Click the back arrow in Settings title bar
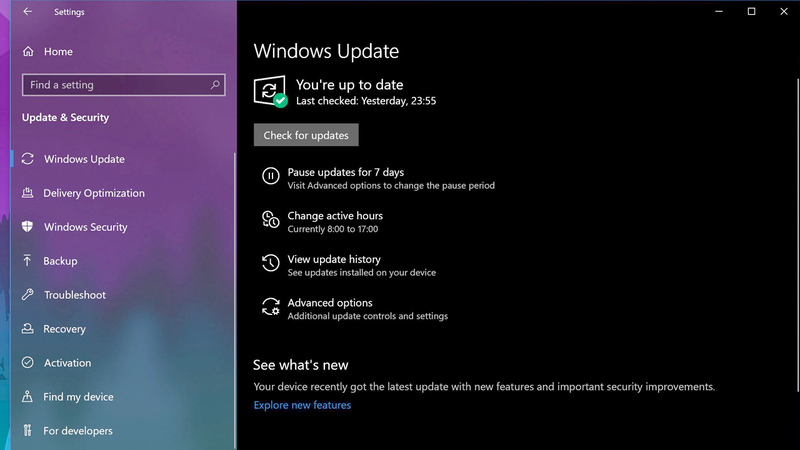 click(27, 12)
